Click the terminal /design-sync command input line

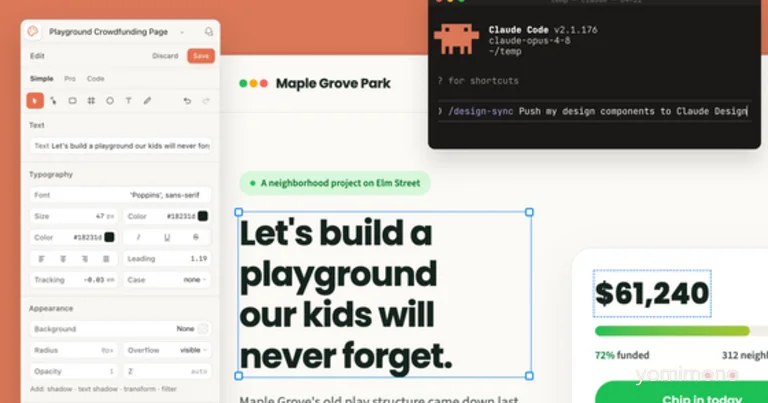click(x=593, y=111)
